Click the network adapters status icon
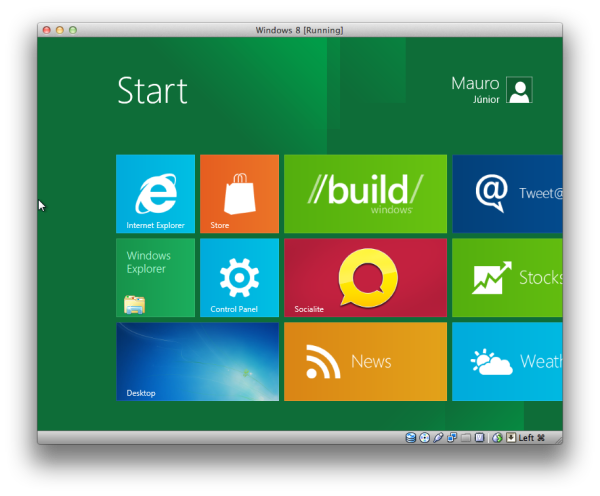This screenshot has width=600, height=496. point(452,437)
